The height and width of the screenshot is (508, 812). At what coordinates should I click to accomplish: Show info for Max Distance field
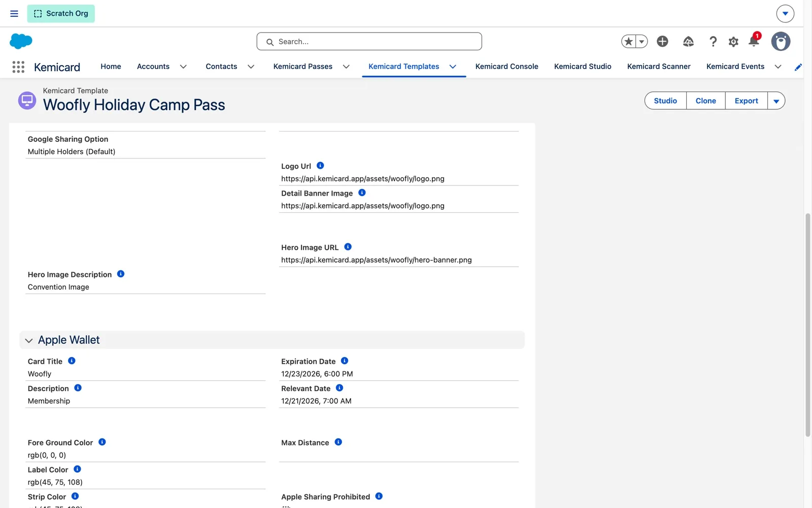pos(338,442)
